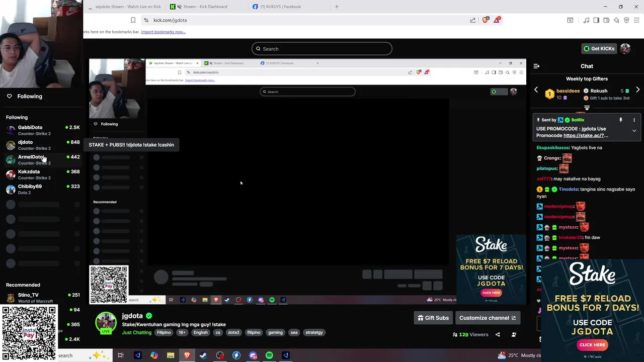Open GabbiDoto followed channel
Viewport: 644px width, 362px height.
43,130
